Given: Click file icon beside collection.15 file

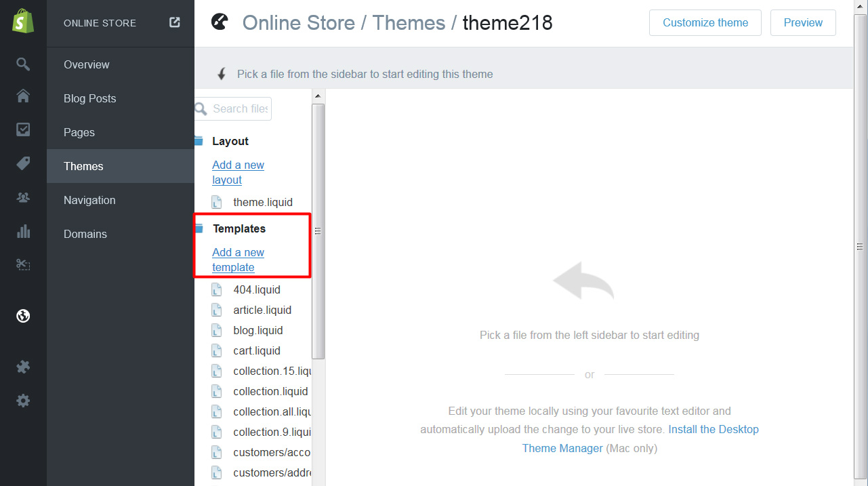Looking at the screenshot, I should pos(217,371).
